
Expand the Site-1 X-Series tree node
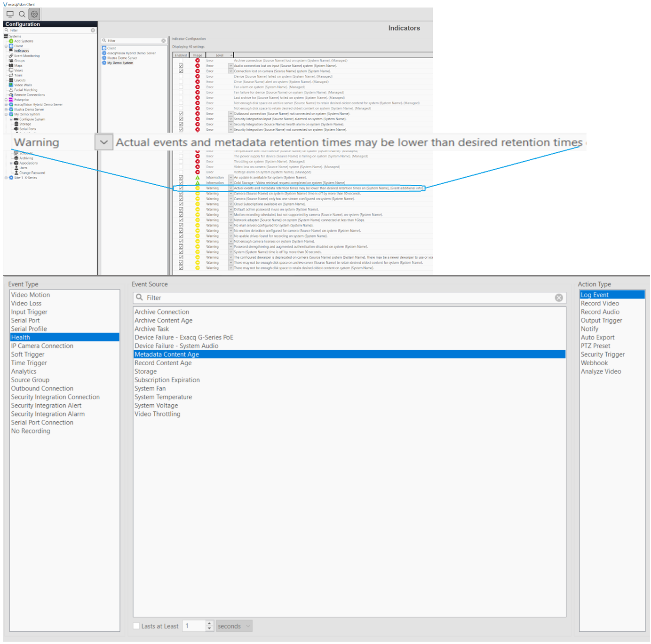6,178
